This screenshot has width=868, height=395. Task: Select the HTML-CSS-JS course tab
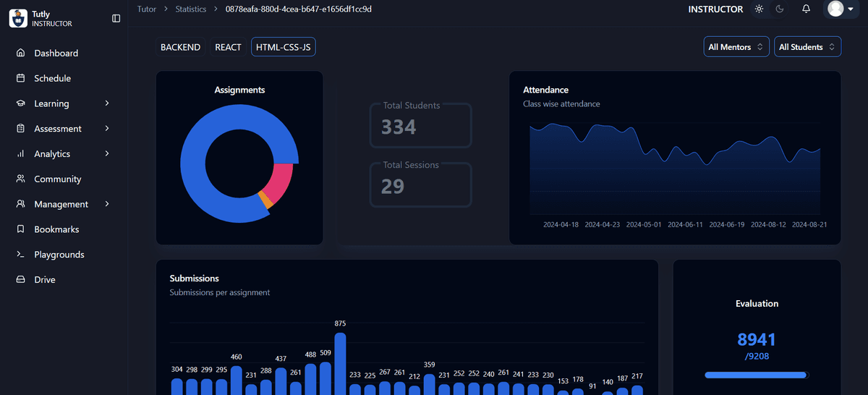coord(284,47)
